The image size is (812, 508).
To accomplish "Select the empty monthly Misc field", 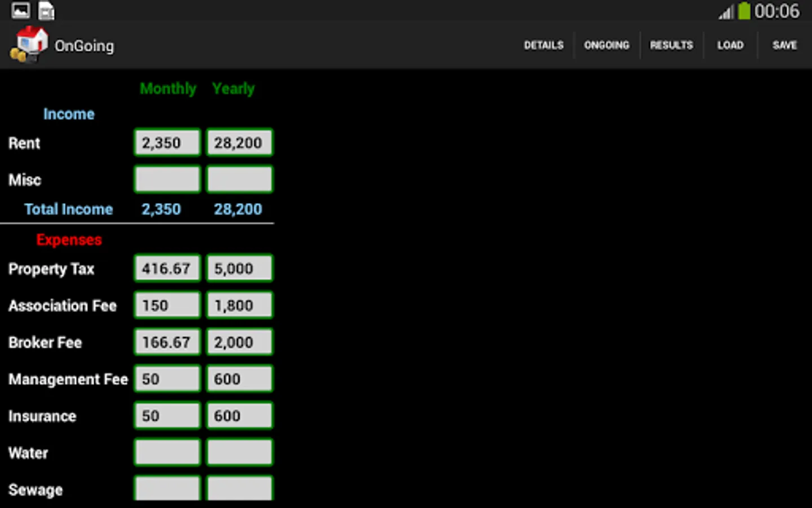I will point(167,179).
